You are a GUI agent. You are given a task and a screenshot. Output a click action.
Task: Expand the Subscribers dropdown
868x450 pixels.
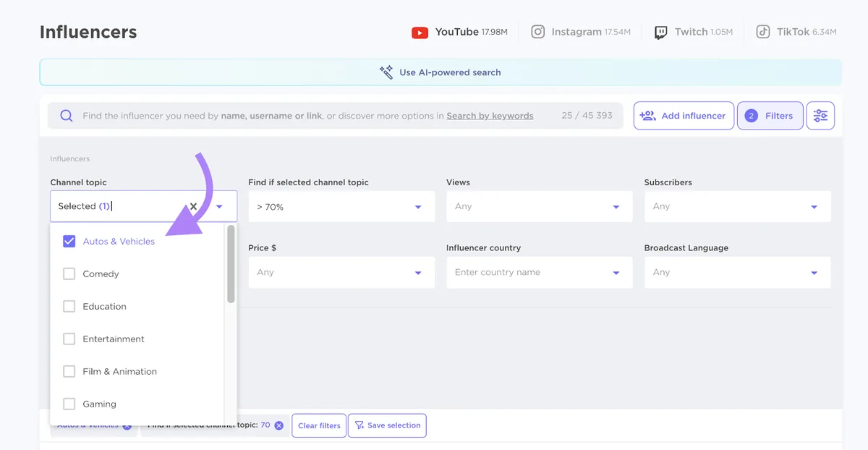click(738, 207)
